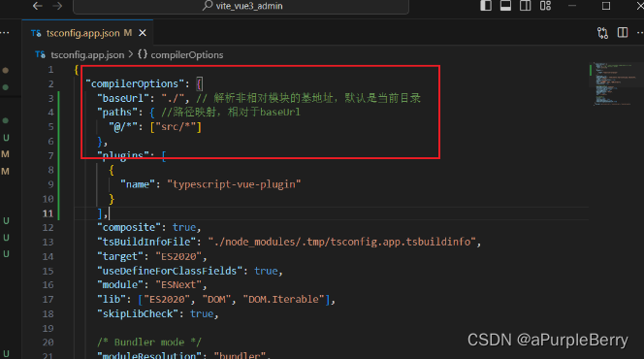This screenshot has width=644, height=359.
Task: Go back with the left arrow
Action: point(38,6)
